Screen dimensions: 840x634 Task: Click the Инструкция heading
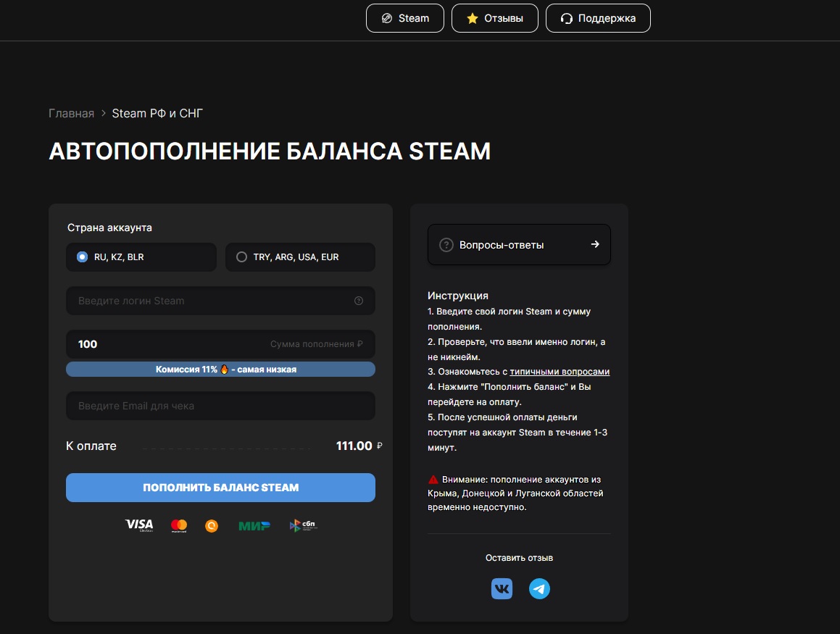click(458, 296)
